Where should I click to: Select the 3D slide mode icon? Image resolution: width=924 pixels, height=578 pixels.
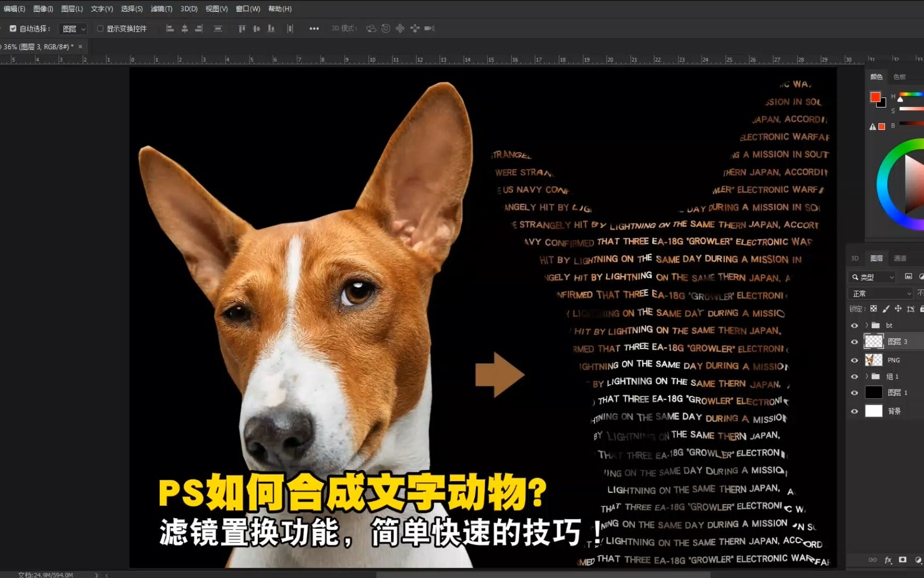click(415, 28)
